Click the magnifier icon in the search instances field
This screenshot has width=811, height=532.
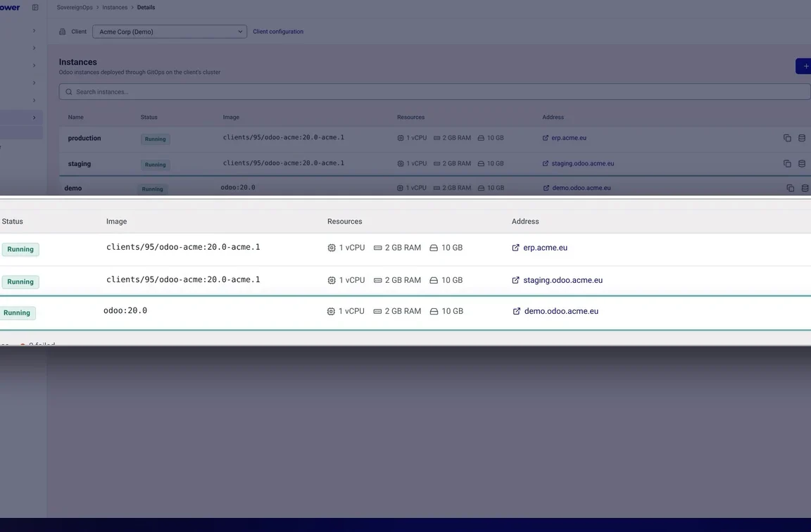(x=69, y=92)
